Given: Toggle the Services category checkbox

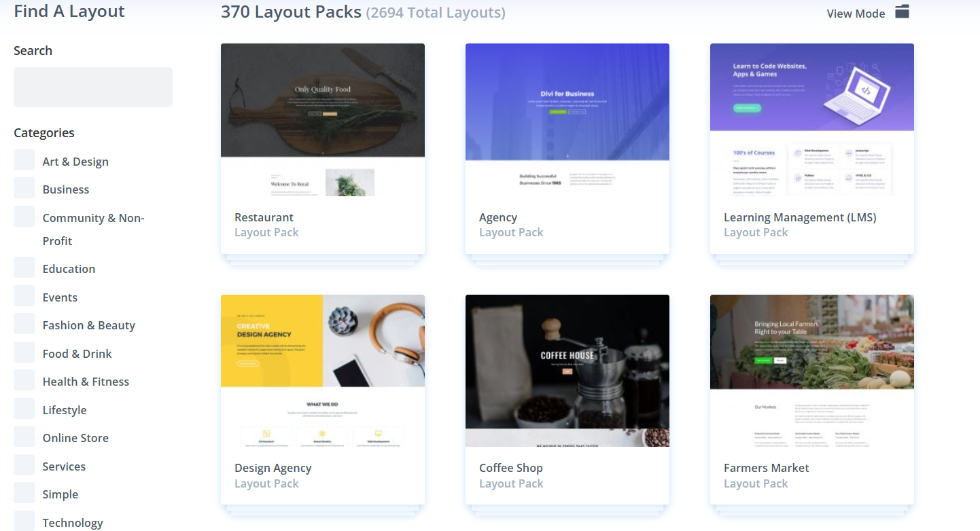Looking at the screenshot, I should [x=24, y=466].
